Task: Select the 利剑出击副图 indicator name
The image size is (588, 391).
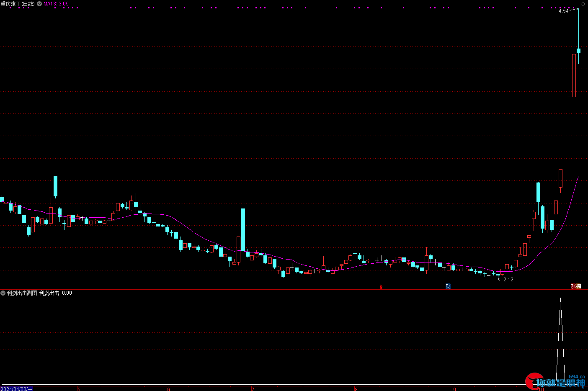Action: pos(22,293)
